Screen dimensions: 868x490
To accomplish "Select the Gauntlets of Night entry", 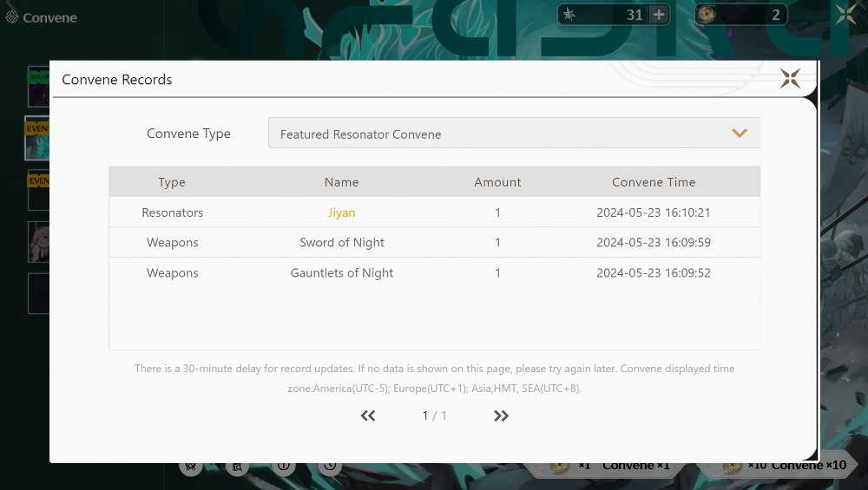I will click(x=341, y=272).
